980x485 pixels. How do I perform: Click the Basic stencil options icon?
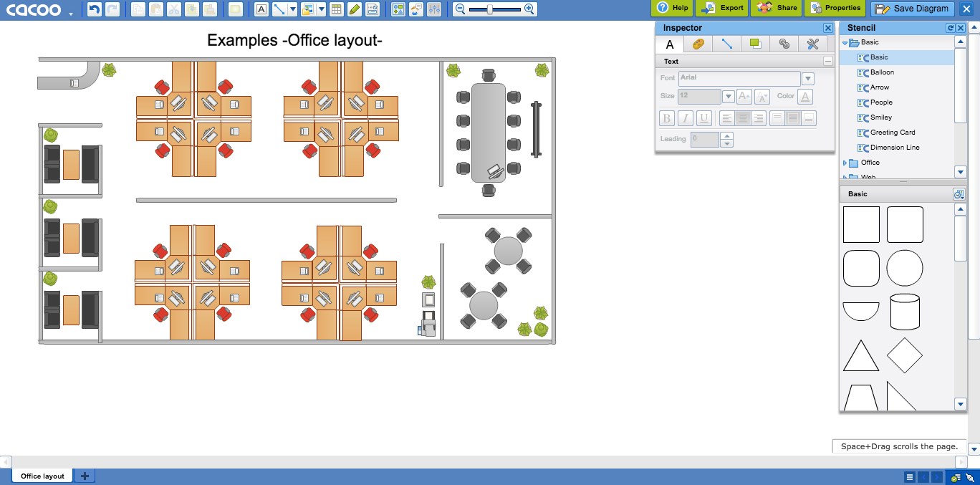[x=959, y=194]
